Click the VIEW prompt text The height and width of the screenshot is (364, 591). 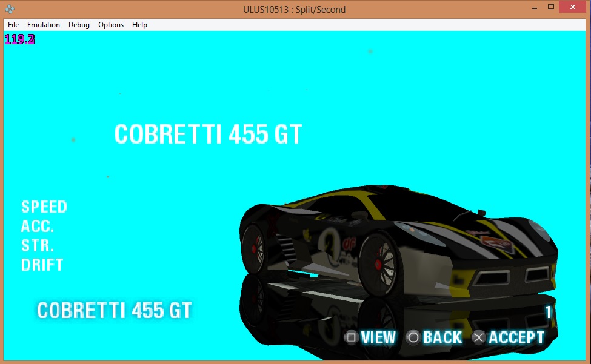point(378,337)
